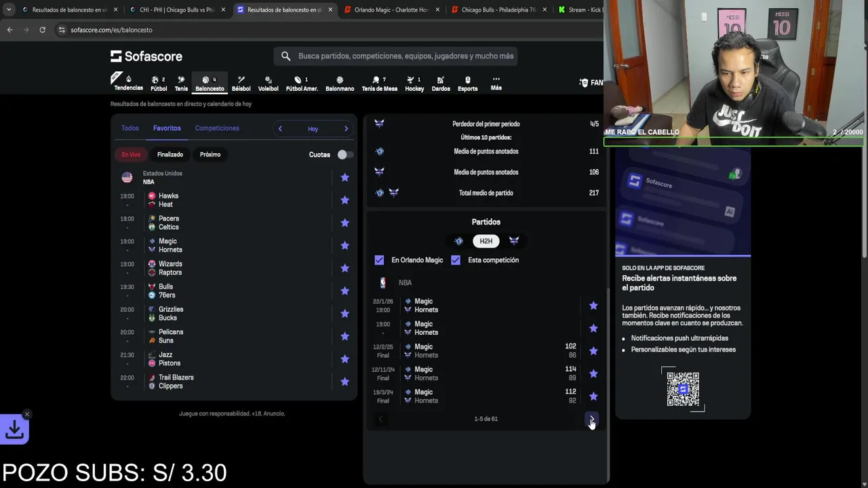This screenshot has width=868, height=488.
Task: Click the Sofascore logo
Action: click(x=146, y=56)
